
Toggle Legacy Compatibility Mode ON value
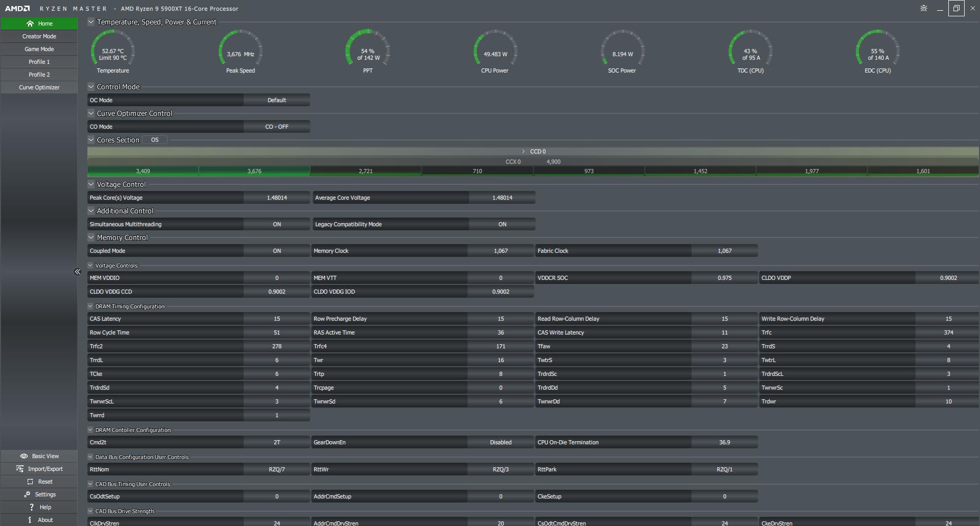tap(502, 224)
